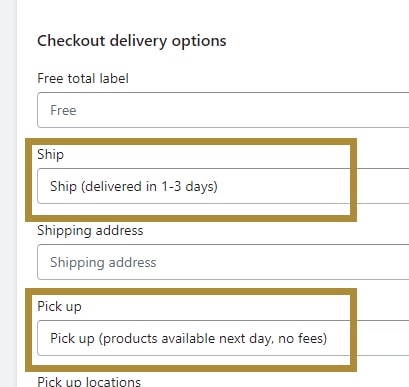Viewport: 409px width, 387px height.
Task: Click the 'Shipping address' placeholder text
Action: [103, 262]
